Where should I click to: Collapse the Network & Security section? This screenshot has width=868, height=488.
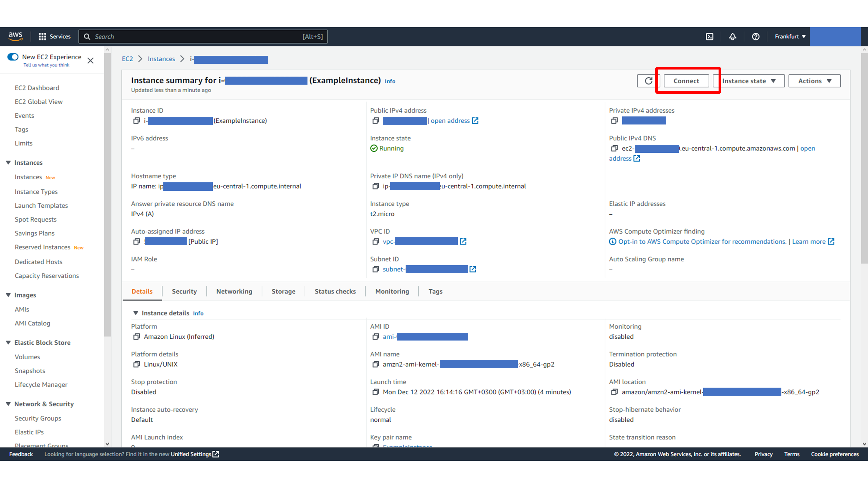(x=8, y=404)
